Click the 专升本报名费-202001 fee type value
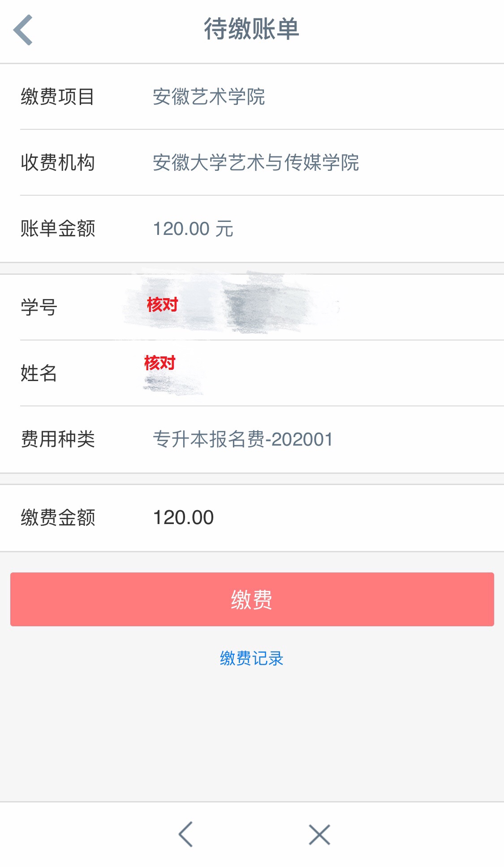This screenshot has height=867, width=504. click(243, 439)
